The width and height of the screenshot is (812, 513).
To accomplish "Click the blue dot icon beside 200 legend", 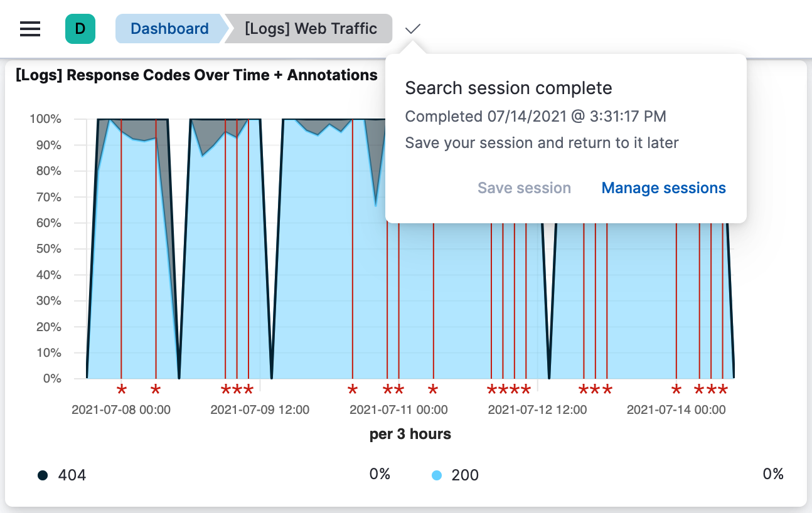I will coord(439,475).
